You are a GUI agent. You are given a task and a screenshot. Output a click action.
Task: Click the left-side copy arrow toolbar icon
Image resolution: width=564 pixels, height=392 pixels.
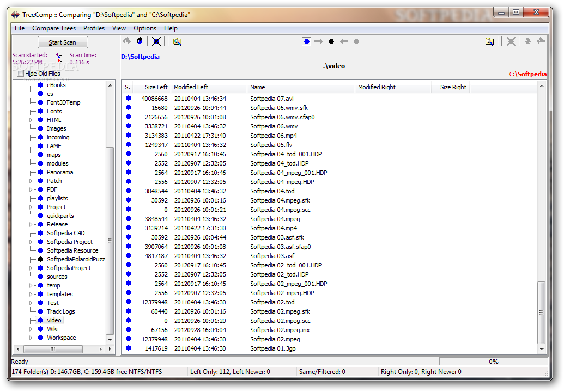[x=126, y=41]
